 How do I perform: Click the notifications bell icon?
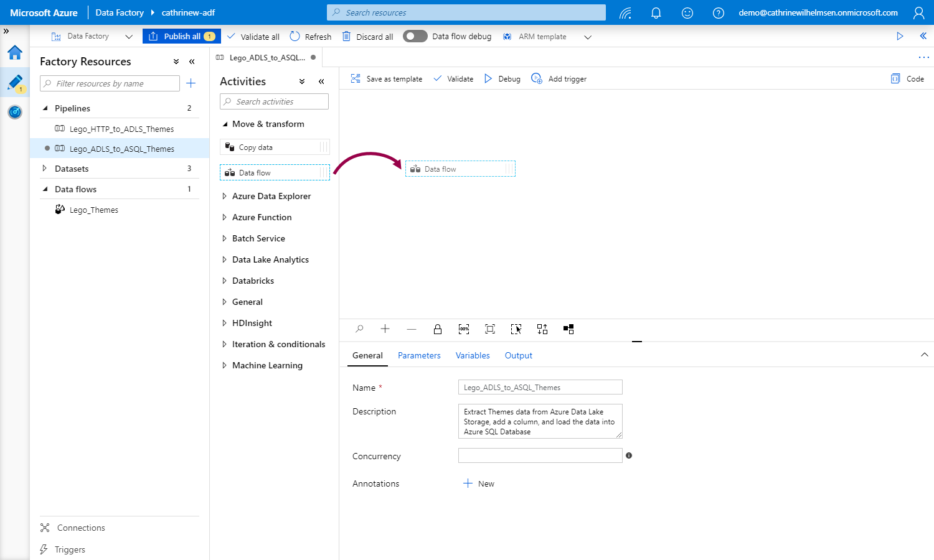[656, 13]
